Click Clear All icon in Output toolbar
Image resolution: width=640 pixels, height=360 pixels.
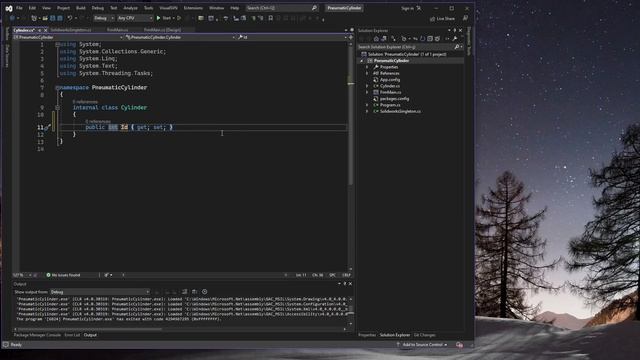pos(184,292)
